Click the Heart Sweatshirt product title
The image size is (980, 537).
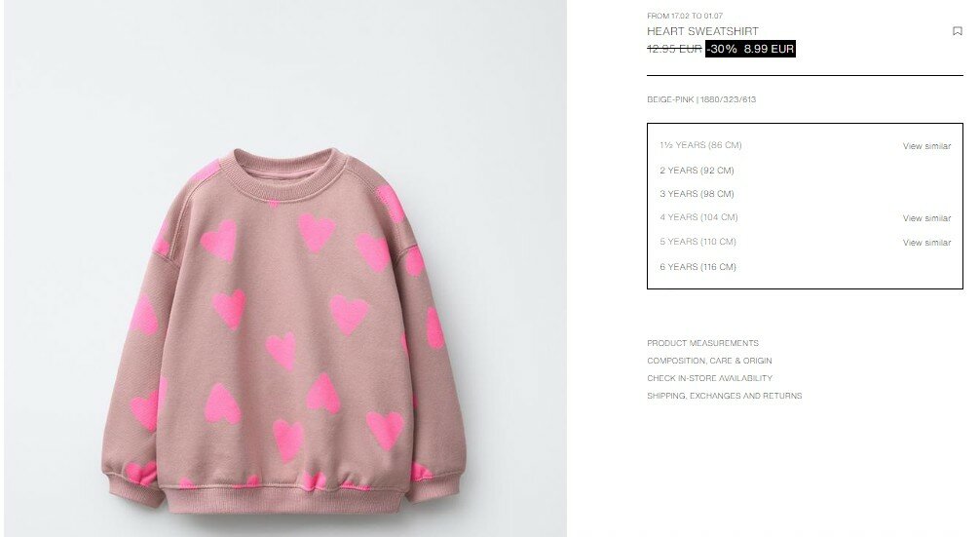(x=702, y=31)
